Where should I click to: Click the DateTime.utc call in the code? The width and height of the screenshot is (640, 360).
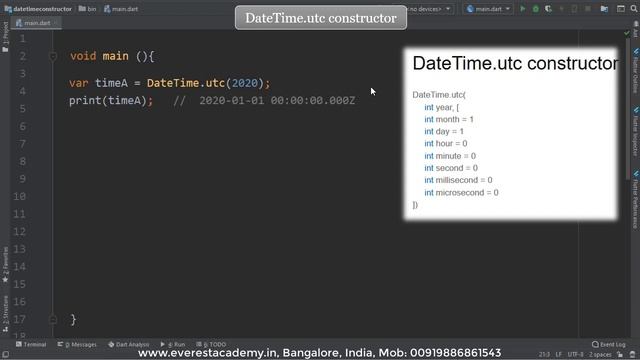(186, 83)
